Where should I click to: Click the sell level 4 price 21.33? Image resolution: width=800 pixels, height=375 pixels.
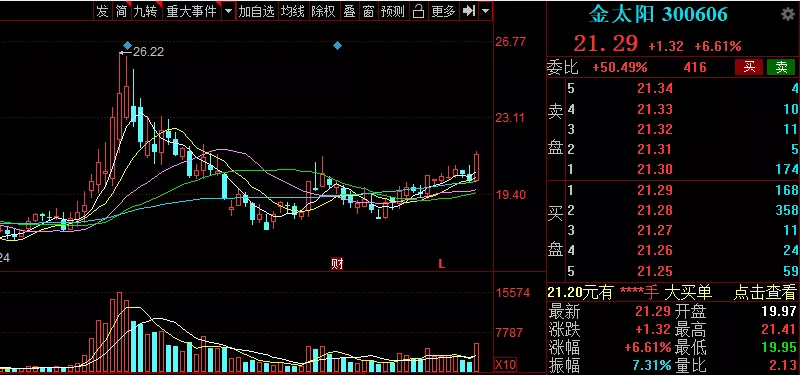(655, 109)
